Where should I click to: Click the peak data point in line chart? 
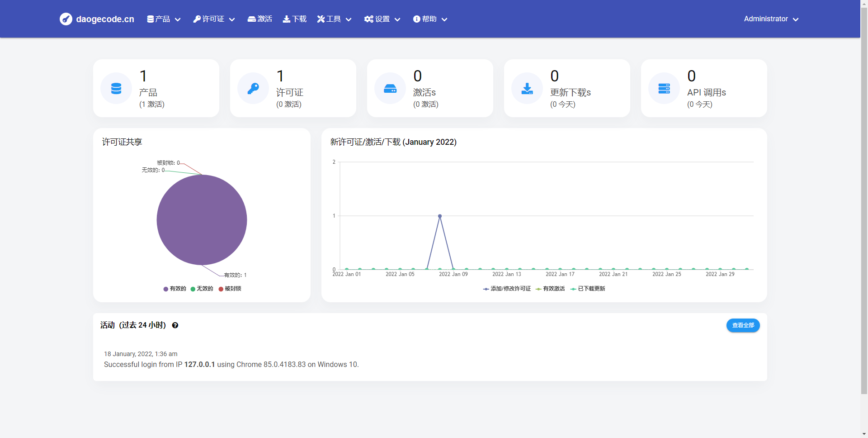[440, 216]
